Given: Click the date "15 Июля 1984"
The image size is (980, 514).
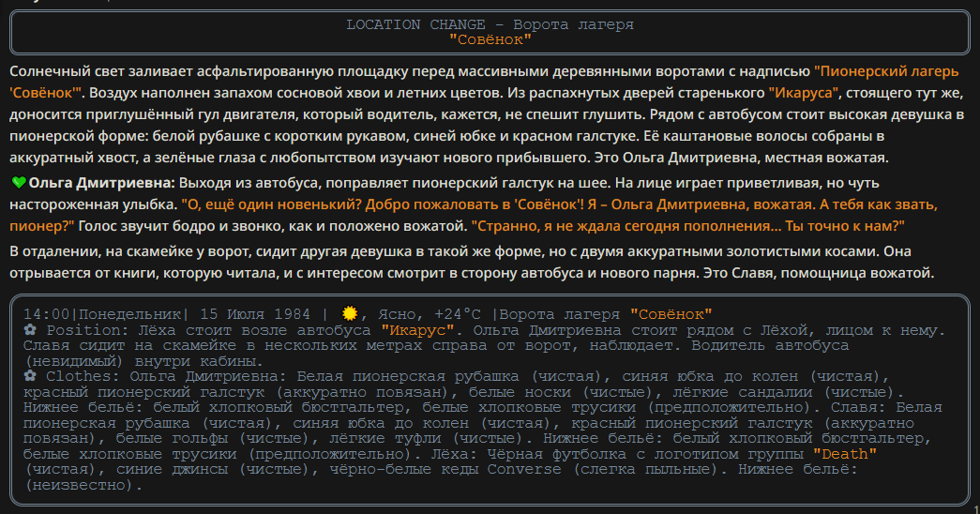Looking at the screenshot, I should click(255, 314).
